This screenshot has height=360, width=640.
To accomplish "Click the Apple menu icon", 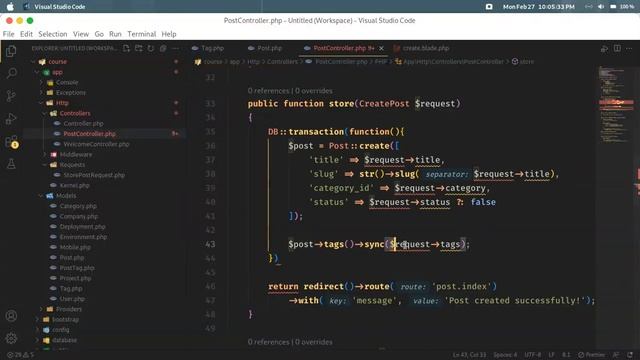I will coord(10,7).
